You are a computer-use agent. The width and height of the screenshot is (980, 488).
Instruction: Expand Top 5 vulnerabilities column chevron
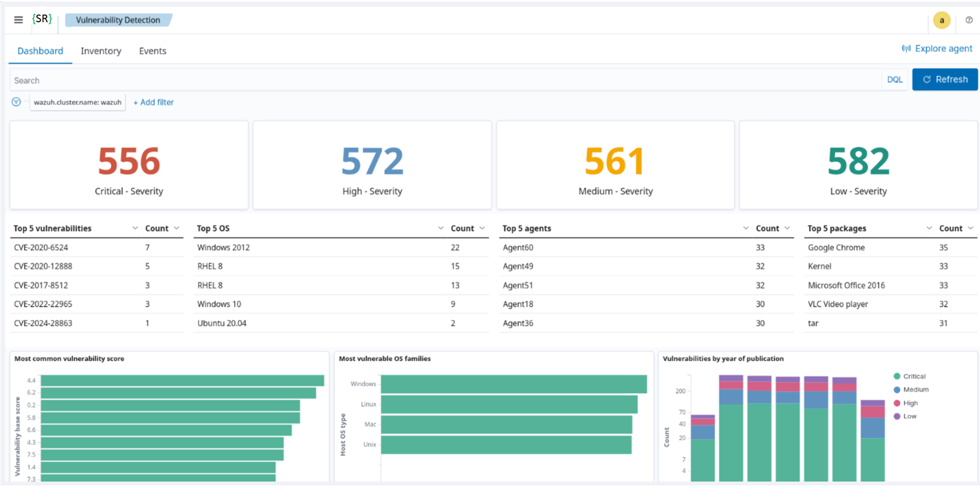click(x=135, y=228)
